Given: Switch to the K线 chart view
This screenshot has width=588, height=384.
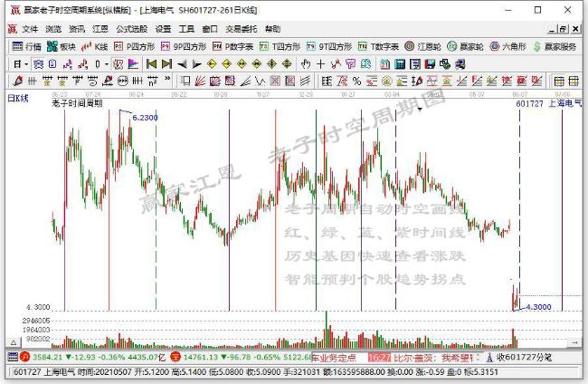Looking at the screenshot, I should pos(94,46).
